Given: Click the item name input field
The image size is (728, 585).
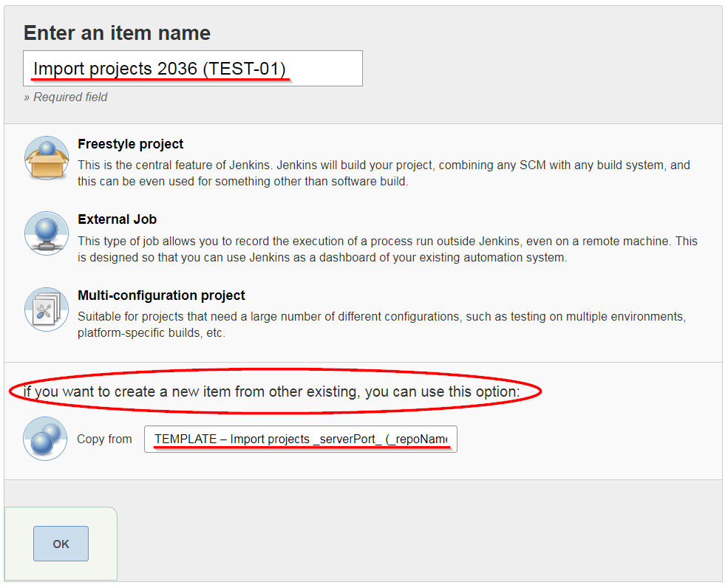Looking at the screenshot, I should pyautogui.click(x=192, y=68).
